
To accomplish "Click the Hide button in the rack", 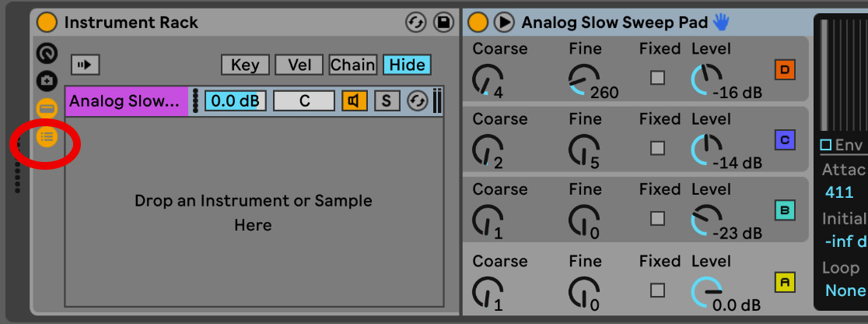I will [407, 65].
